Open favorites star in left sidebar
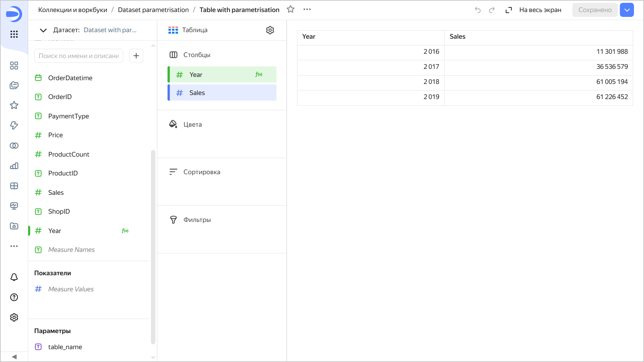The image size is (644, 362). click(x=14, y=105)
